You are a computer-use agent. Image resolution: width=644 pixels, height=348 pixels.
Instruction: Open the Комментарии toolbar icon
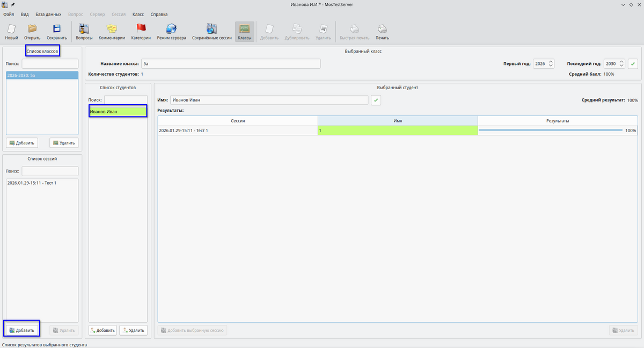pyautogui.click(x=112, y=32)
